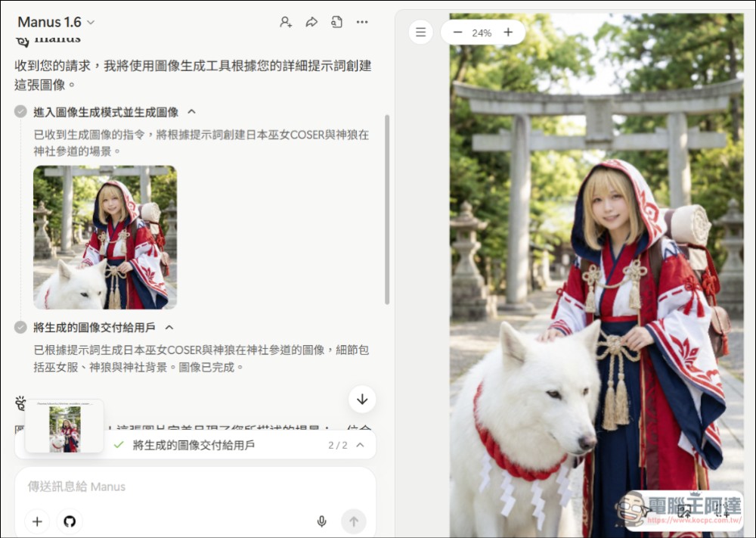Open the small image preview popup thumbnail
This screenshot has width=756, height=538.
point(64,427)
